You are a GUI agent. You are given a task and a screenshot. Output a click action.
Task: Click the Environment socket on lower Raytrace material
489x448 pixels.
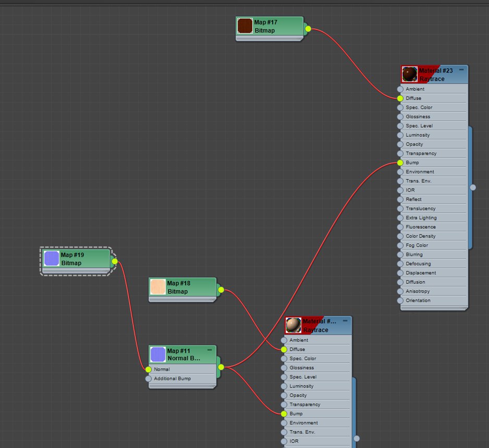(x=284, y=423)
